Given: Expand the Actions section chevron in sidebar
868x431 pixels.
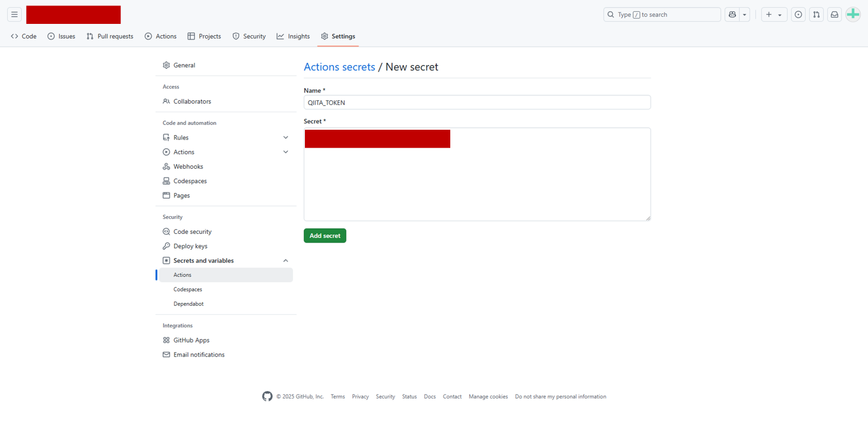Looking at the screenshot, I should pos(286,152).
